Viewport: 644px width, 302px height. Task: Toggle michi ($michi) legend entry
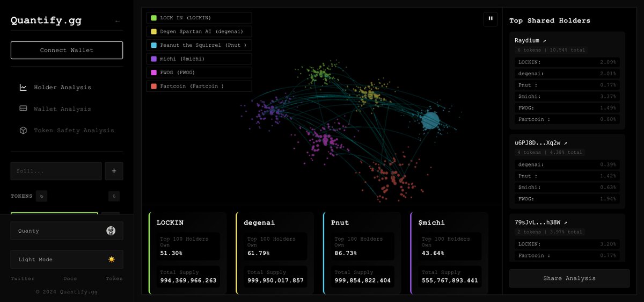(199, 59)
